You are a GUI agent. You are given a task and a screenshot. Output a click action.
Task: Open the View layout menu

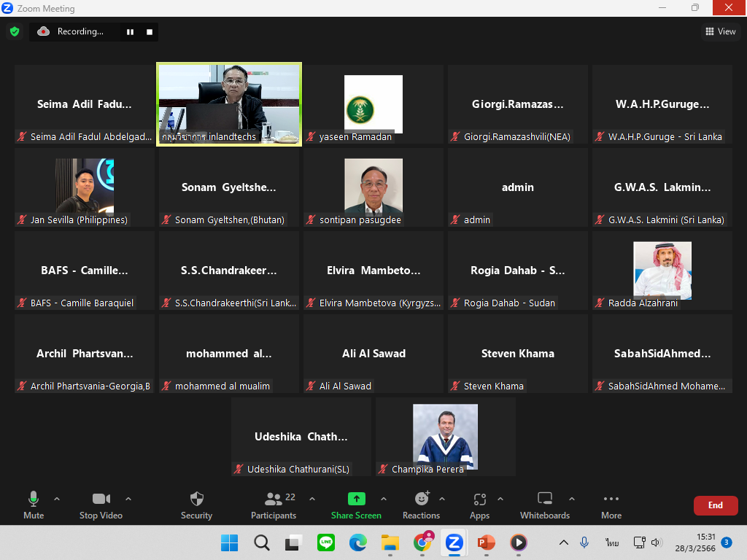[720, 31]
